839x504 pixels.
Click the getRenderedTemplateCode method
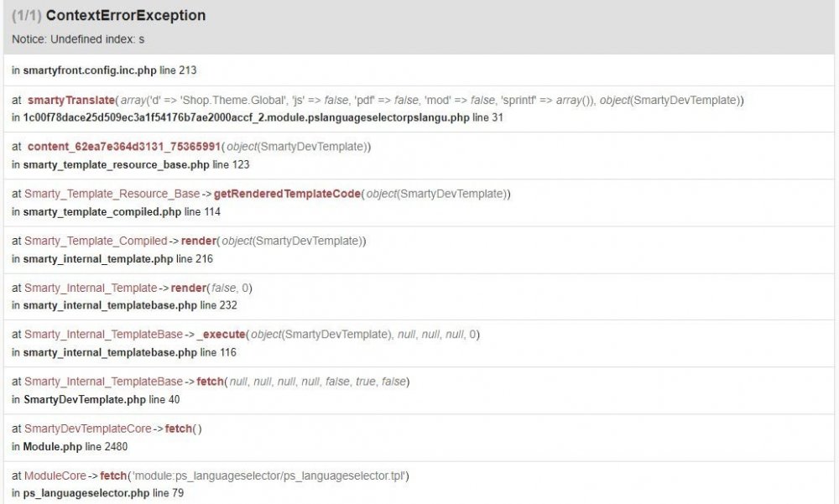287,194
